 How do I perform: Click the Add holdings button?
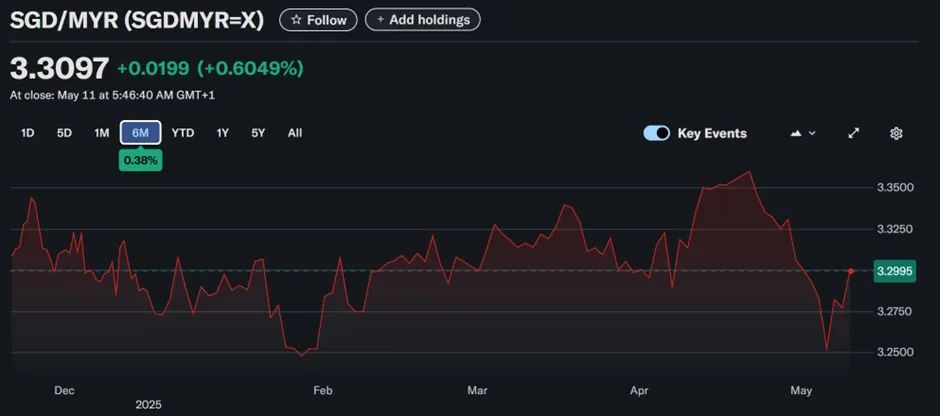pyautogui.click(x=423, y=20)
